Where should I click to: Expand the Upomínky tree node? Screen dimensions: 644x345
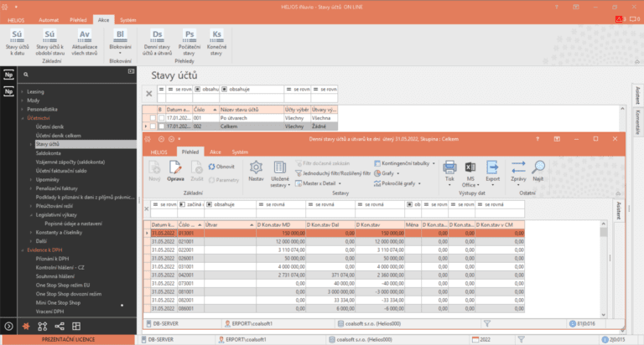[31, 180]
